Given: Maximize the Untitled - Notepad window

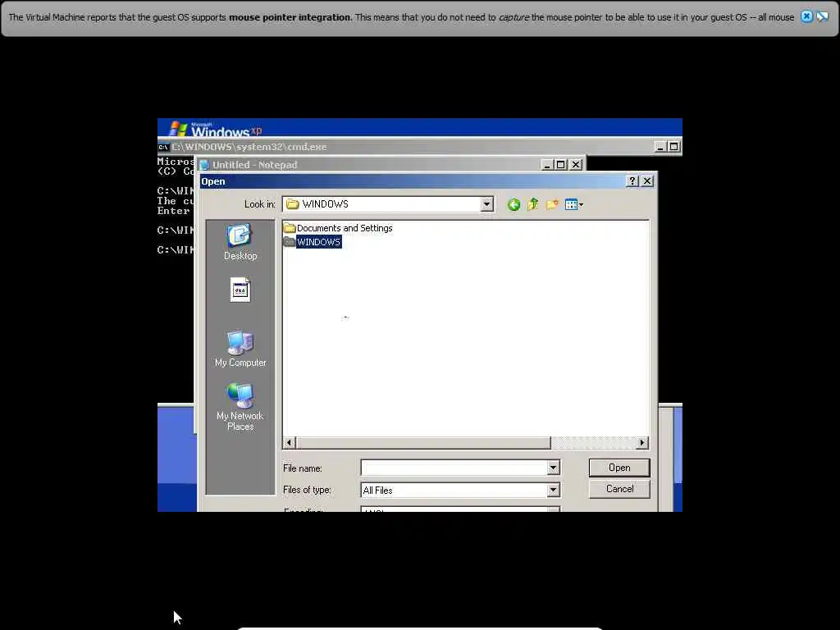Looking at the screenshot, I should [x=560, y=164].
